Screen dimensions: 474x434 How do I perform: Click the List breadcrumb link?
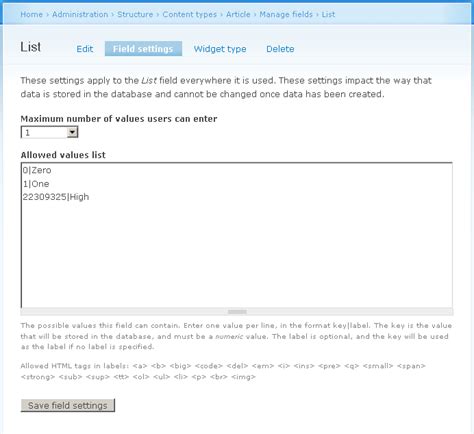point(328,14)
